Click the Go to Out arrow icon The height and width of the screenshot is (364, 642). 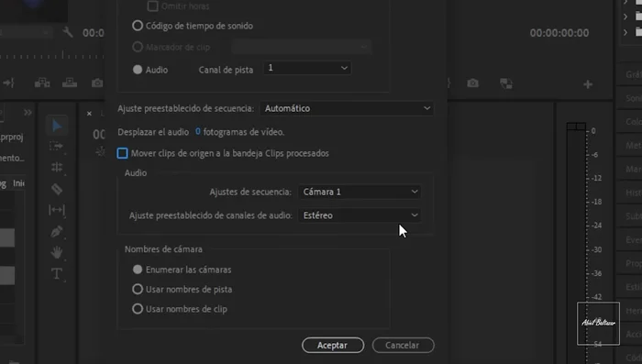[x=8, y=83]
